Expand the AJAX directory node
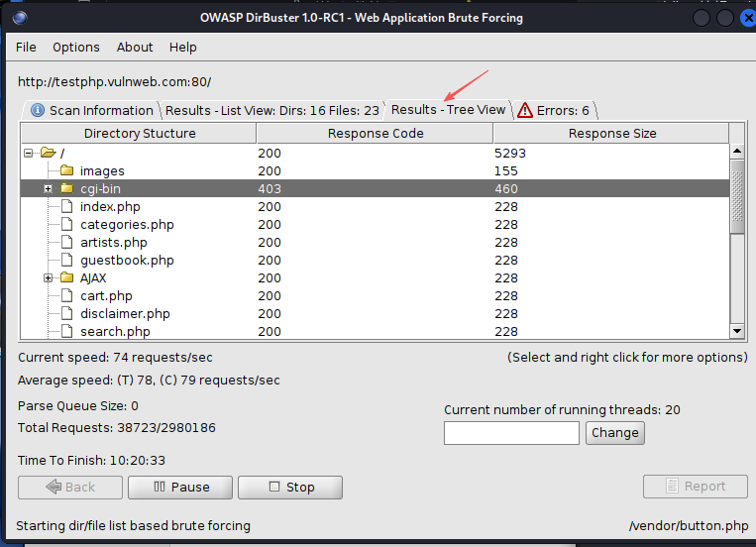Viewport: 756px width, 547px height. [x=48, y=277]
